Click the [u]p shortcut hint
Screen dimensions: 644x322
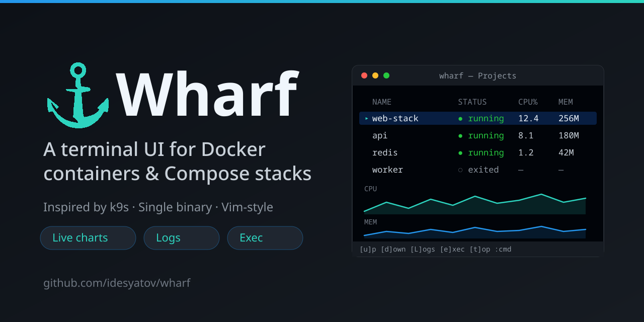tap(368, 249)
